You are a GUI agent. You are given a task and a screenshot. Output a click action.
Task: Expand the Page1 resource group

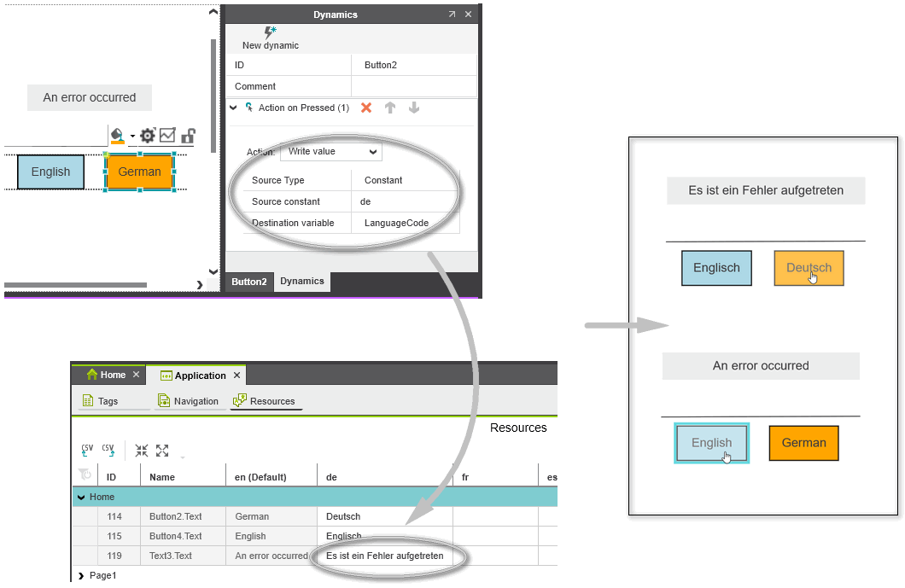point(80,576)
